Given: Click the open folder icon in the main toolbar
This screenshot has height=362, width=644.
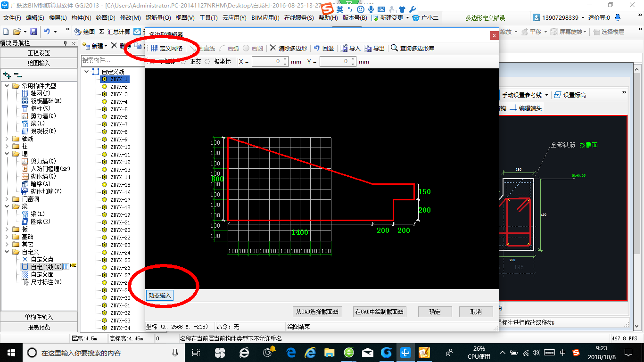Looking at the screenshot, I should (17, 32).
